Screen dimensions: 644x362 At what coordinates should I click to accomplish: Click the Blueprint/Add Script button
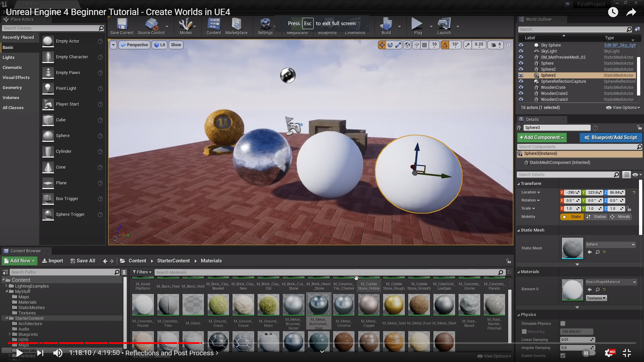610,137
